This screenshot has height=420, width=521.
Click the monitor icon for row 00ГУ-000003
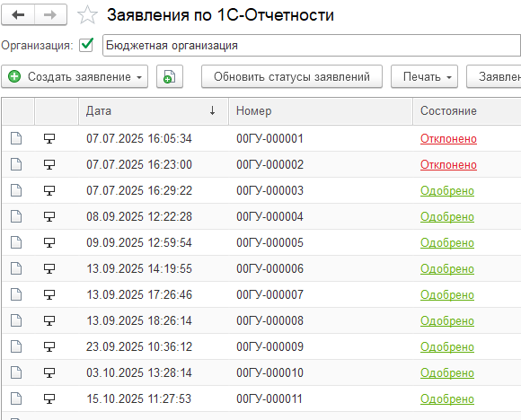point(49,190)
